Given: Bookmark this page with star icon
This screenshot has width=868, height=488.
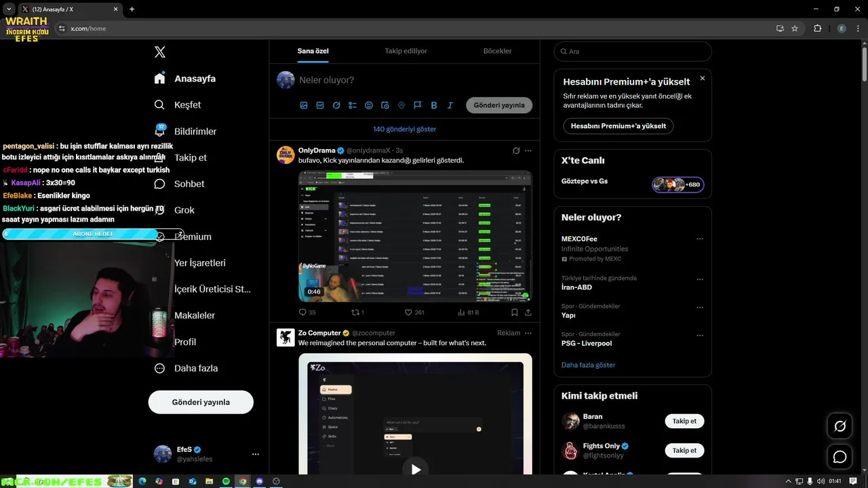Looking at the screenshot, I should click(795, 28).
